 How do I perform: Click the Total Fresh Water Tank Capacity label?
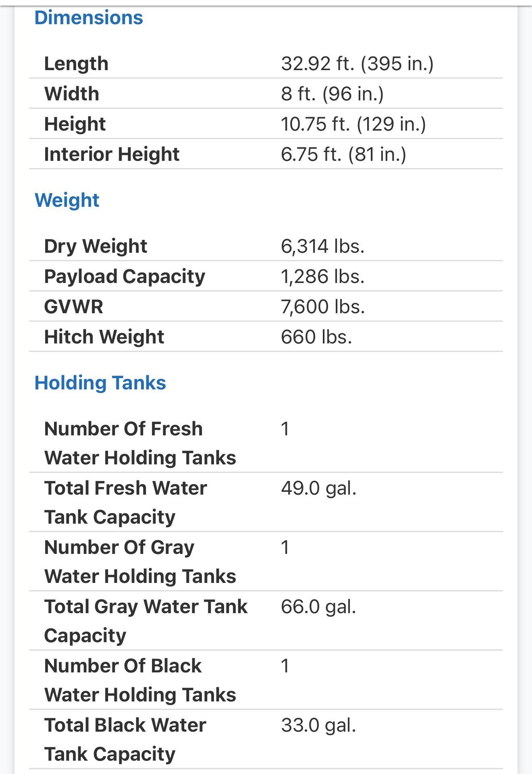(126, 502)
